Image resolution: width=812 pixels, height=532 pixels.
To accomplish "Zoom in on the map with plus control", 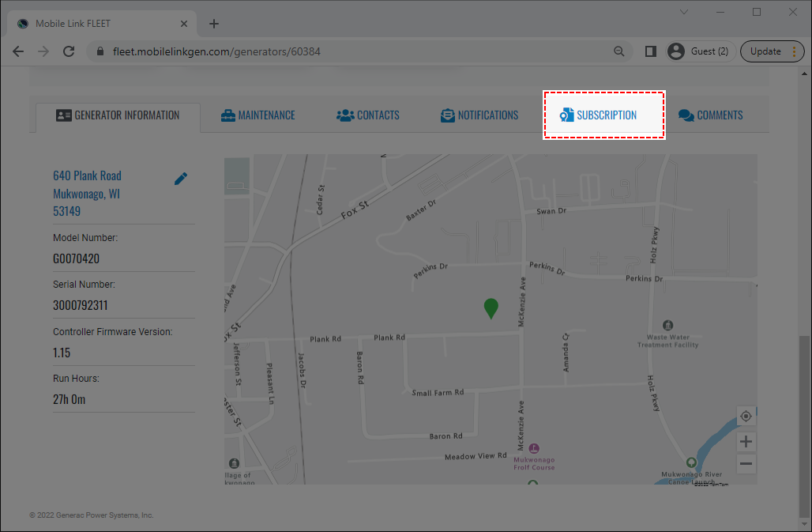I will 746,441.
